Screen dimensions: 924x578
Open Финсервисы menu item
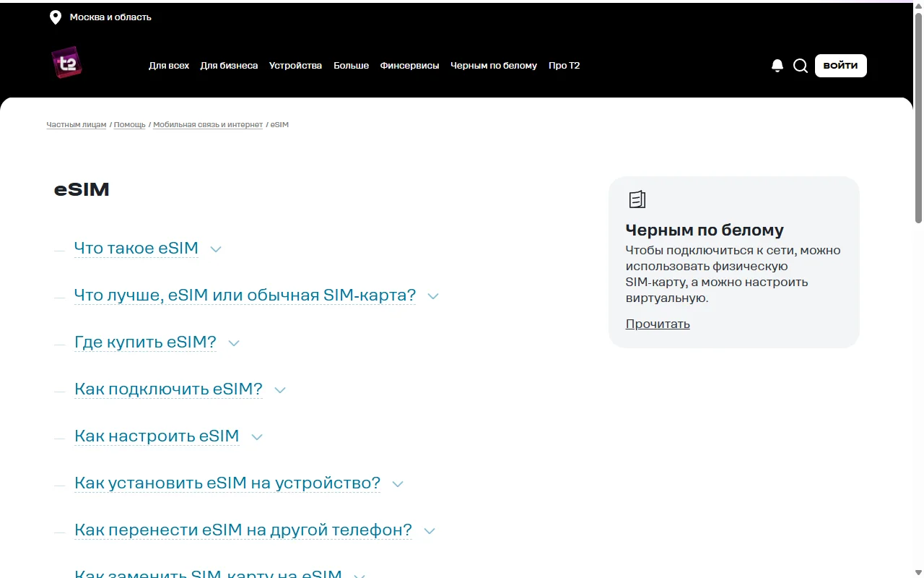pos(409,66)
